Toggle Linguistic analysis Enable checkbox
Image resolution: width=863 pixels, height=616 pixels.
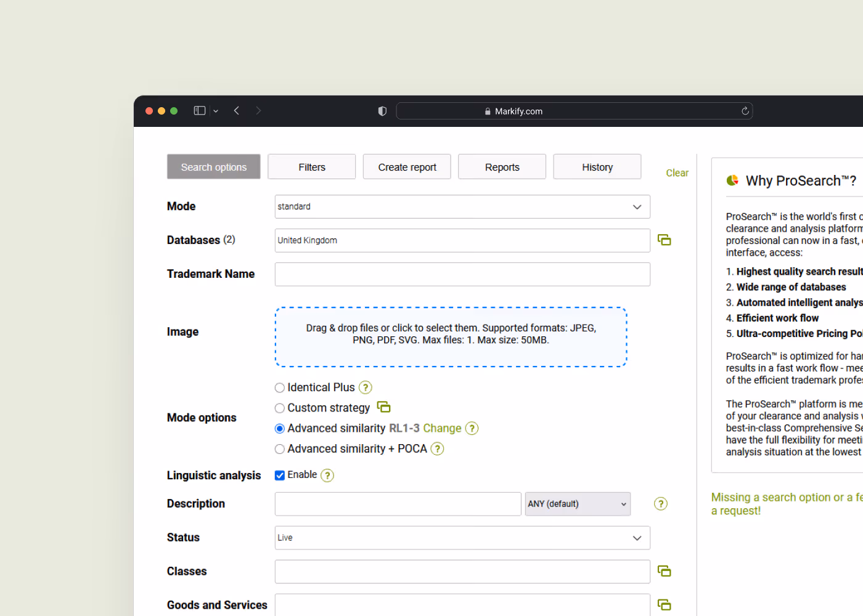pos(280,475)
